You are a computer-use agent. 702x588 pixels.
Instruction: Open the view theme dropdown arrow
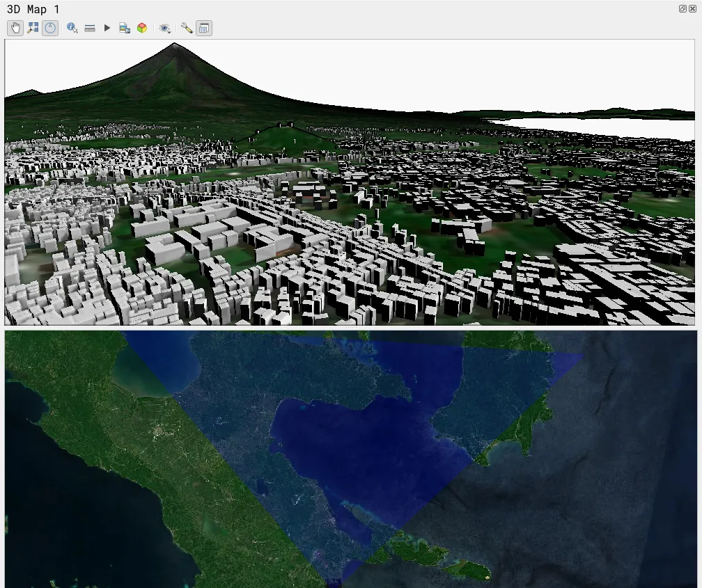[169, 32]
